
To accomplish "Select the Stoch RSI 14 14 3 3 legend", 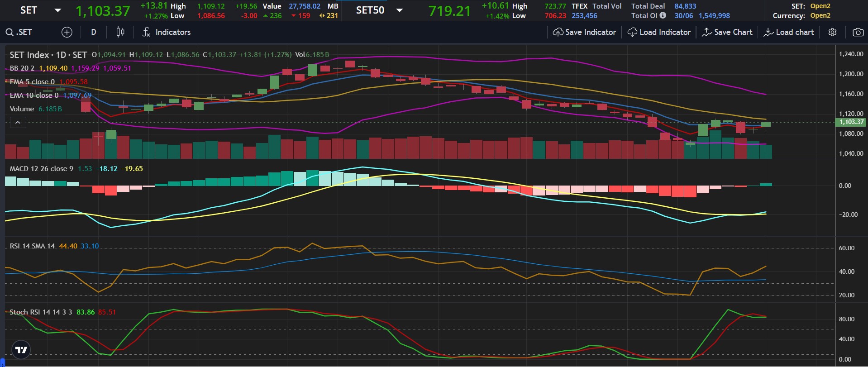I will 41,312.
